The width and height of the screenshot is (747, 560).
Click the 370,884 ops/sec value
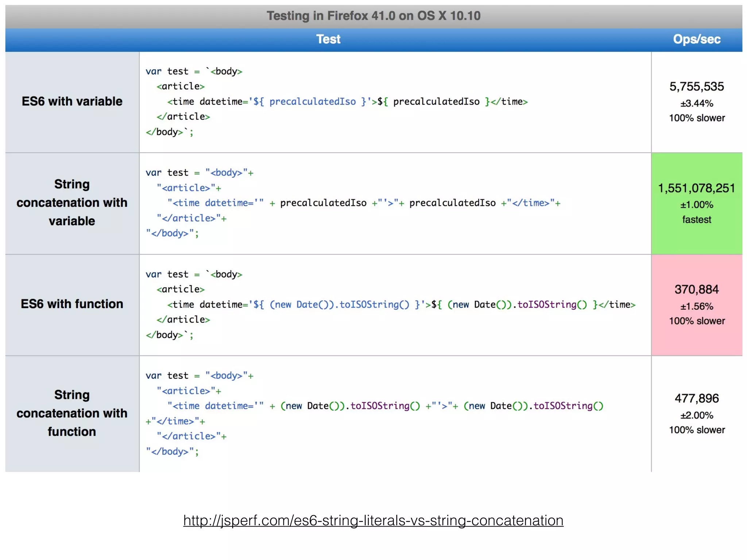coord(696,289)
